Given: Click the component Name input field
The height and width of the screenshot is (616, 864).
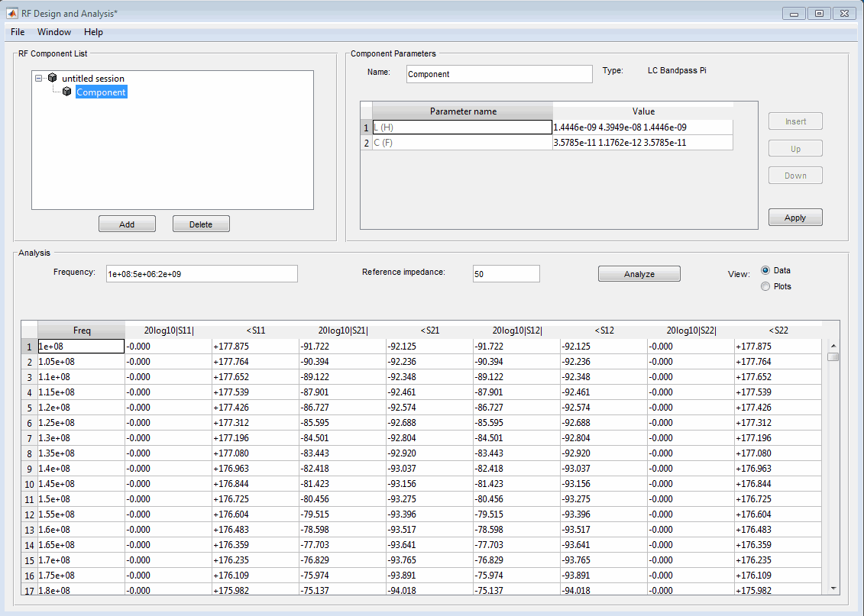Looking at the screenshot, I should (x=499, y=74).
